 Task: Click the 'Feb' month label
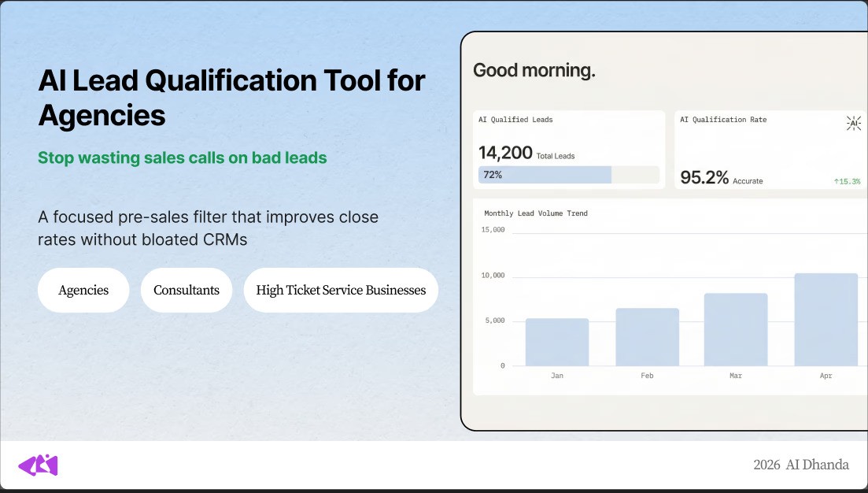coord(647,376)
